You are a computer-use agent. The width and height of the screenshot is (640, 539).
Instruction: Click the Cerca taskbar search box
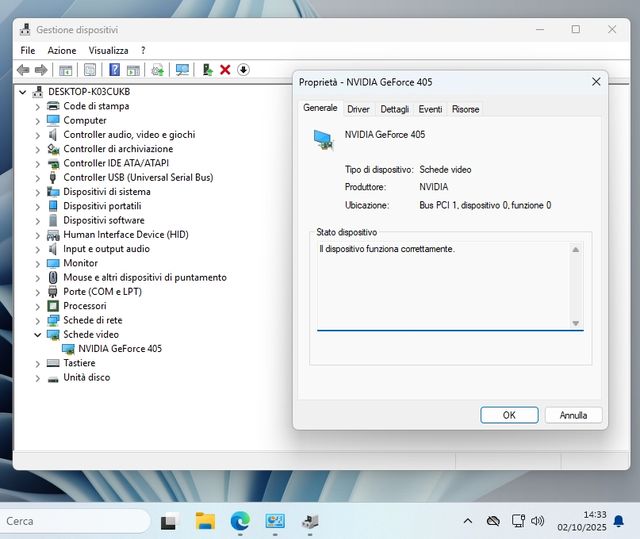(73, 521)
